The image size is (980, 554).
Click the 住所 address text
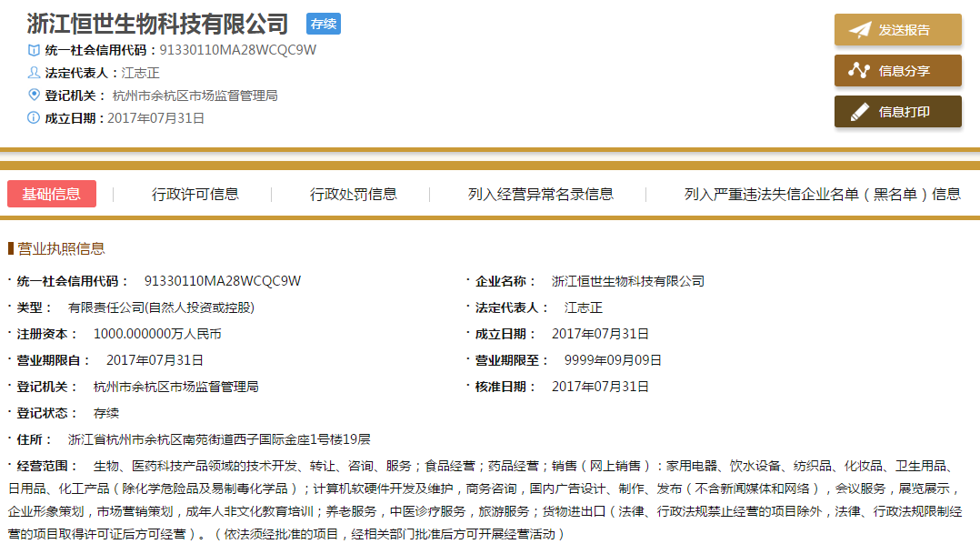[x=219, y=439]
